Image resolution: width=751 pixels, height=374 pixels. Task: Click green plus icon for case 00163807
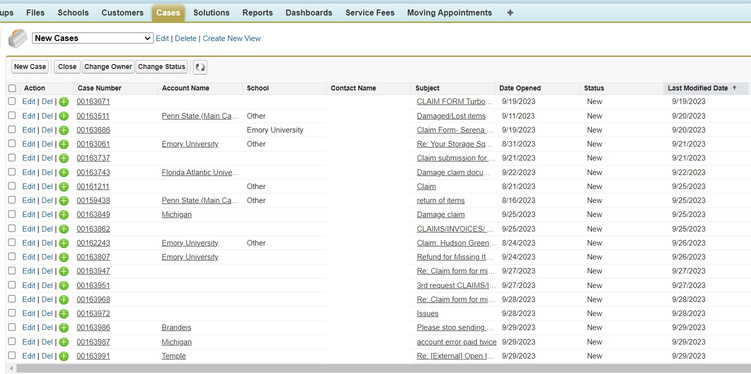(x=64, y=257)
